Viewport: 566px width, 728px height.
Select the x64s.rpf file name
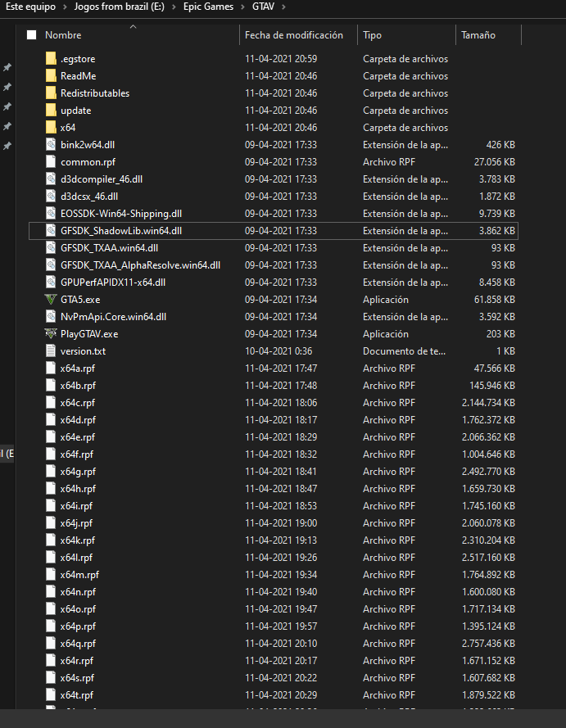(78, 677)
